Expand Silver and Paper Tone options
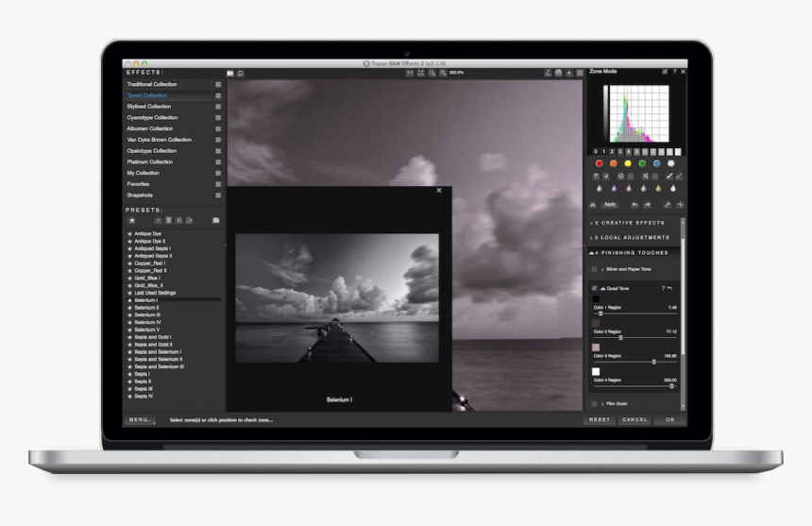Image resolution: width=812 pixels, height=526 pixels. tap(602, 270)
